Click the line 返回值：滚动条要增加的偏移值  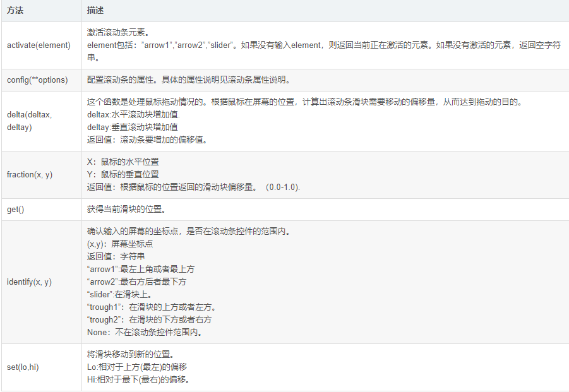[x=147, y=140]
